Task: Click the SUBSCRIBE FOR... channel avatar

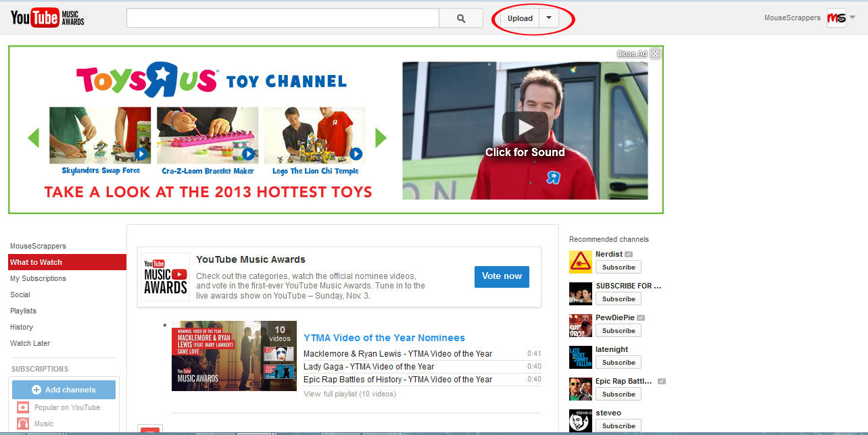Action: tap(581, 293)
